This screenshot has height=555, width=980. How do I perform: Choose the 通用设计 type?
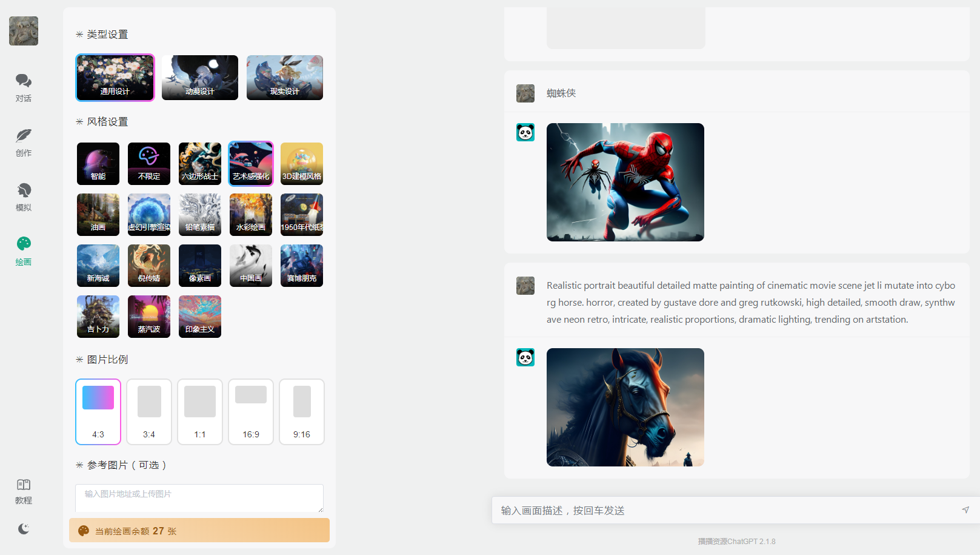tap(115, 78)
